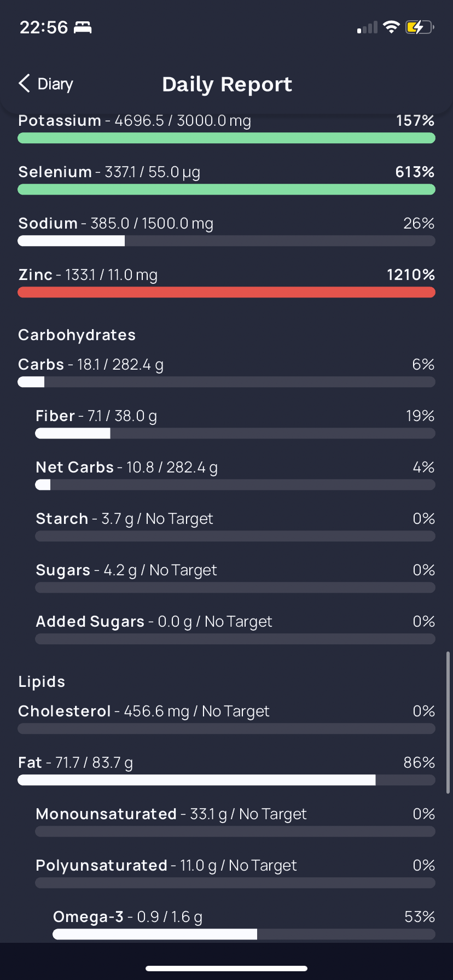Select the Carbohydrates section header

point(77,335)
